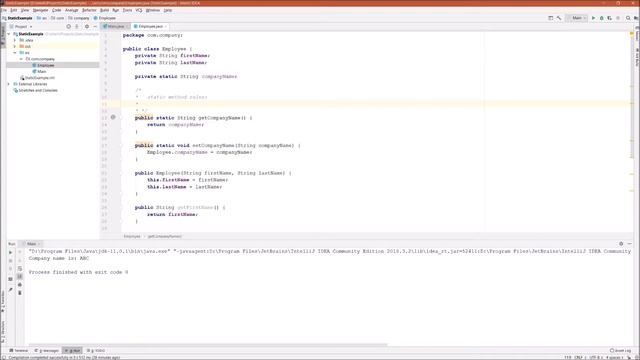The image size is (640, 360).
Task: Toggle soft-wrap in Run console
Action: coord(20,269)
